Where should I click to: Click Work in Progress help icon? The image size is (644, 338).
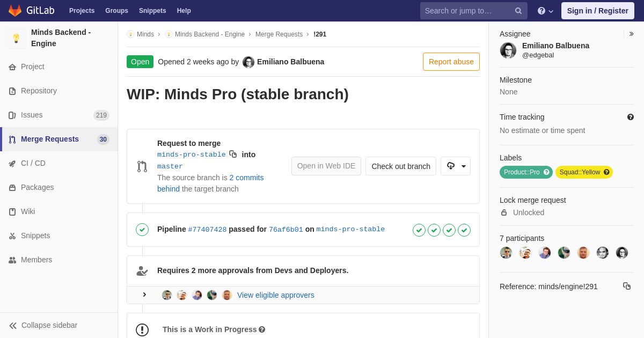point(262,329)
